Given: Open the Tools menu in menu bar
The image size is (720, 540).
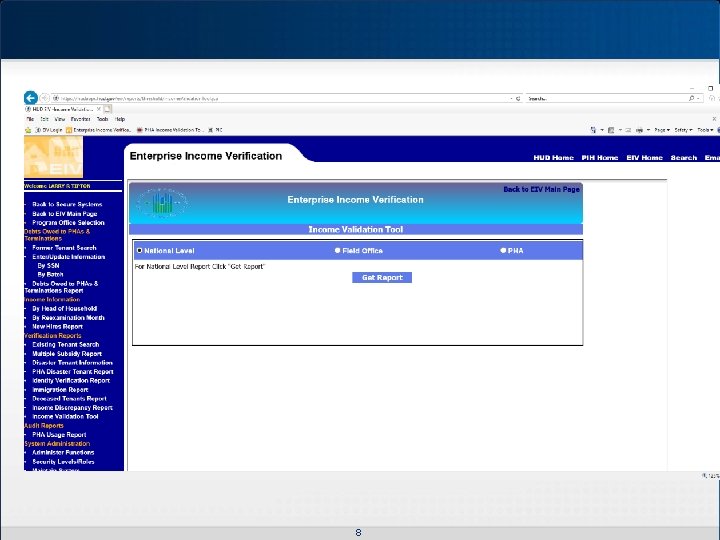Looking at the screenshot, I should 102,119.
